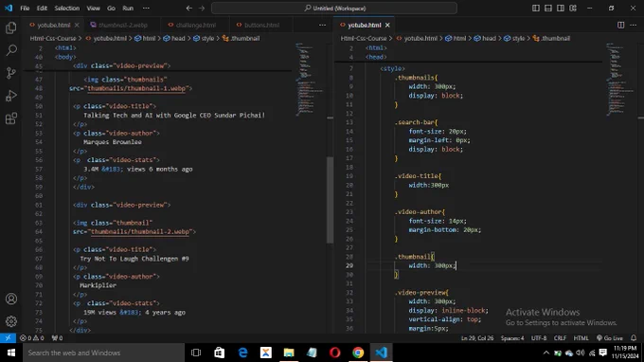644x362 pixels.
Task: Open Html-Css-Course breadcrumb in left editor
Action: coord(53,38)
